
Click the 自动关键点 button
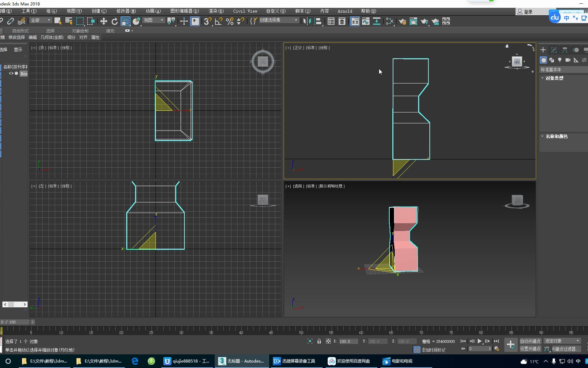(x=530, y=341)
